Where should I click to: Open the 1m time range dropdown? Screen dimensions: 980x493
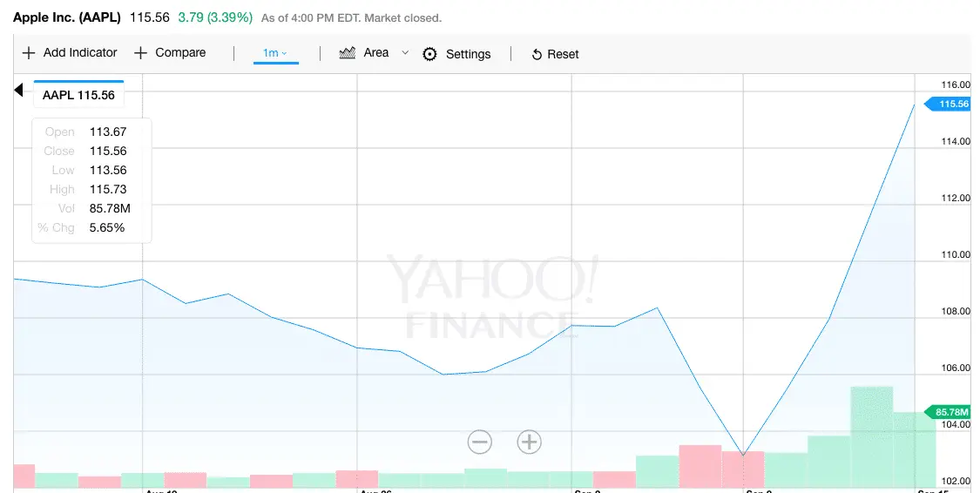point(275,53)
